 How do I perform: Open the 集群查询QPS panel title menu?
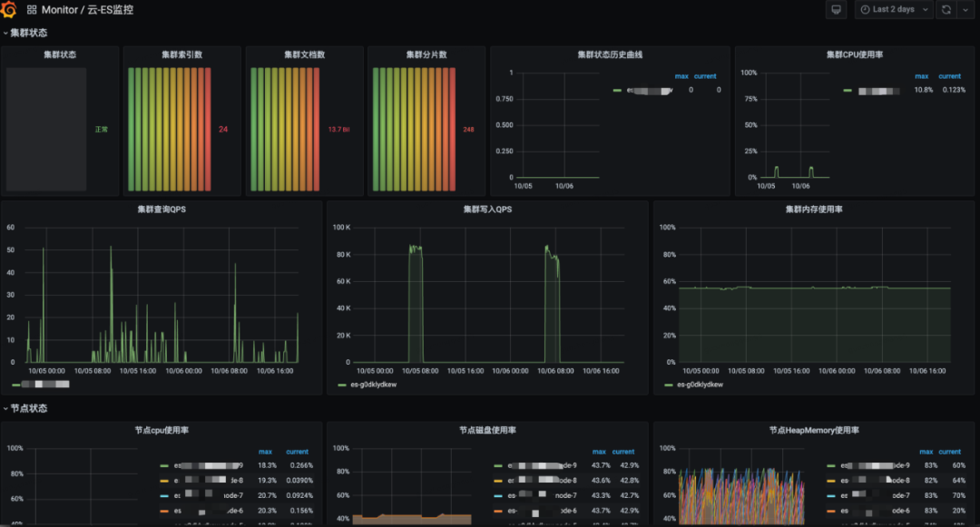pos(162,210)
